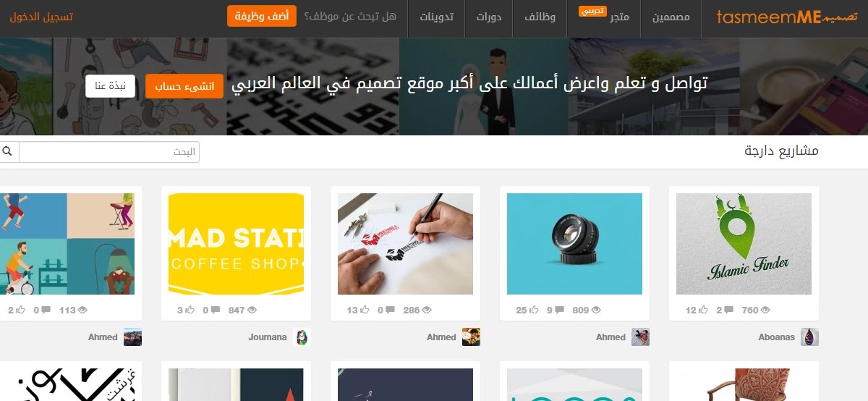The height and width of the screenshot is (401, 868).
Task: Click the tasmeemME logo
Action: pyautogui.click(x=787, y=17)
